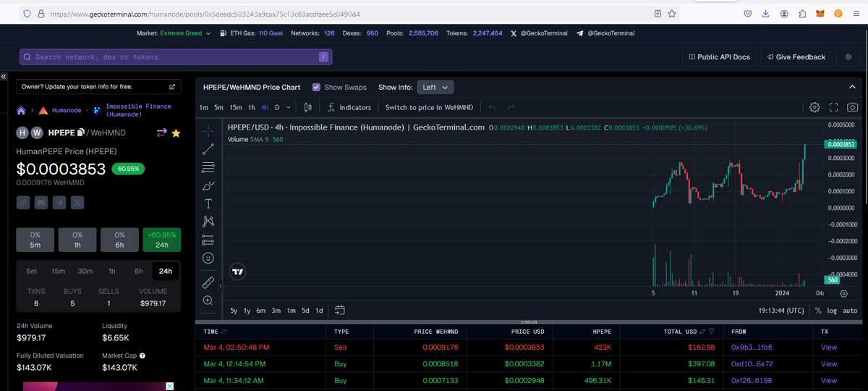Switch to price in WeHMND
This screenshot has height=391, width=868.
click(430, 107)
